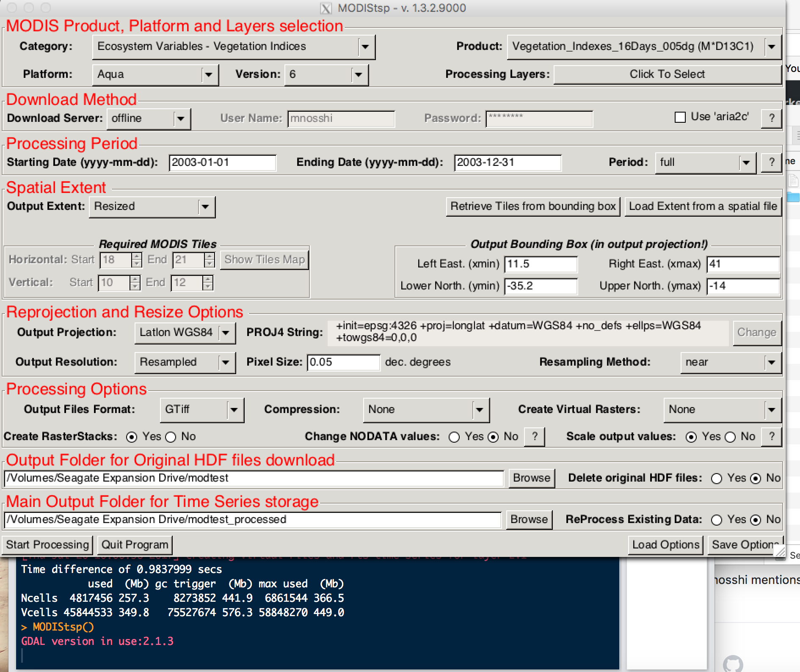The image size is (800, 672).
Task: Select Yes for Delete original HDF files
Action: [716, 478]
